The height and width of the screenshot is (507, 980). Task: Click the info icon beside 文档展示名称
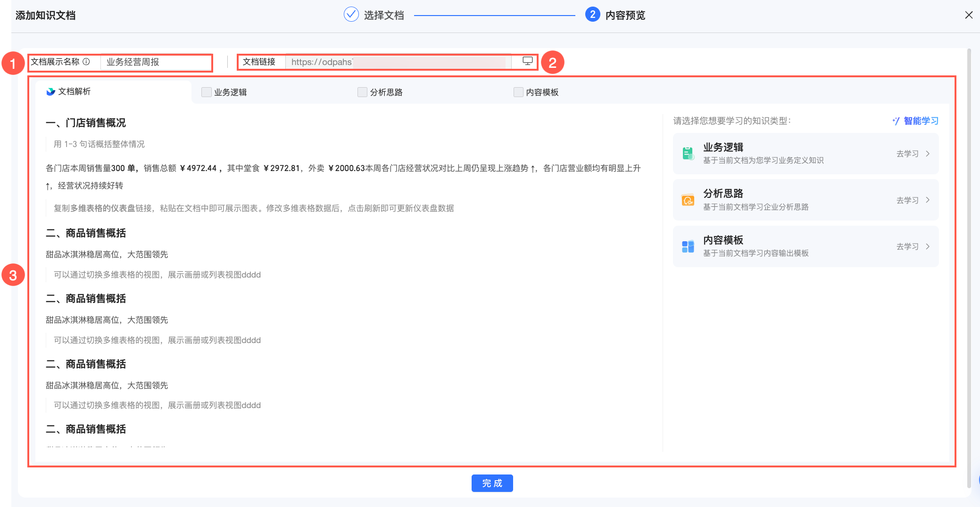(x=86, y=62)
